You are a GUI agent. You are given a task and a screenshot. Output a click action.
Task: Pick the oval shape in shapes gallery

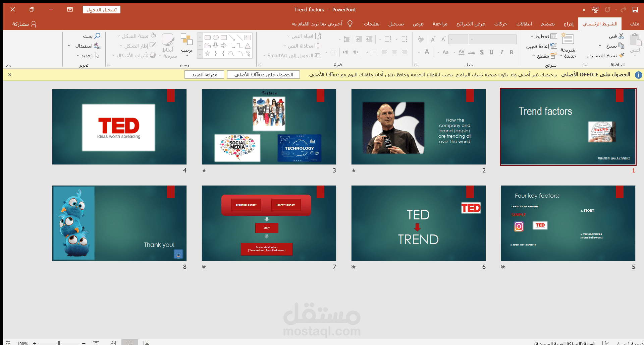coord(216,38)
